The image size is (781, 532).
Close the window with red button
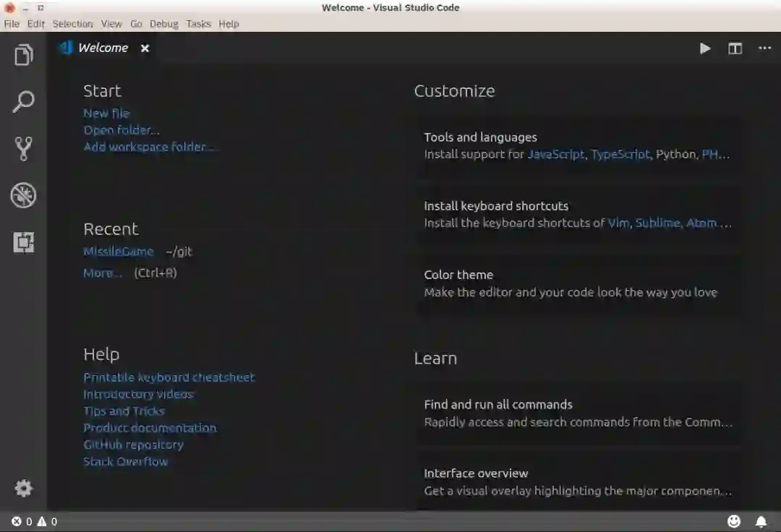tap(9, 7)
